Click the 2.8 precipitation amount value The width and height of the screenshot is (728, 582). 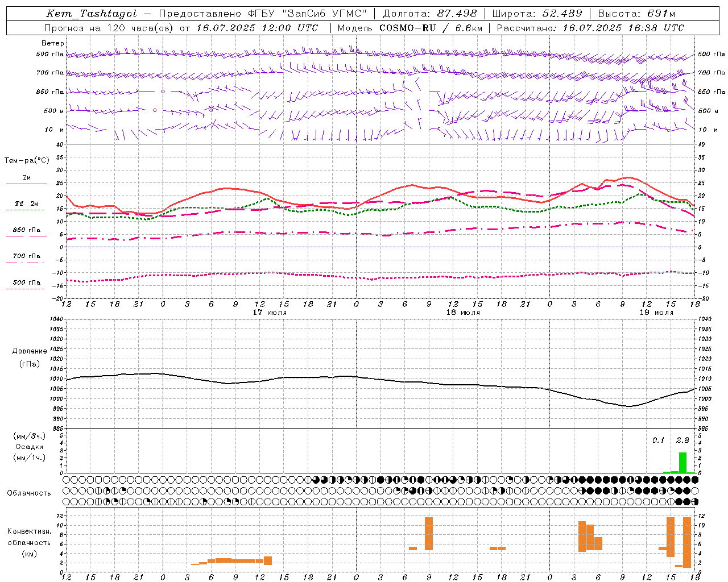[682, 440]
